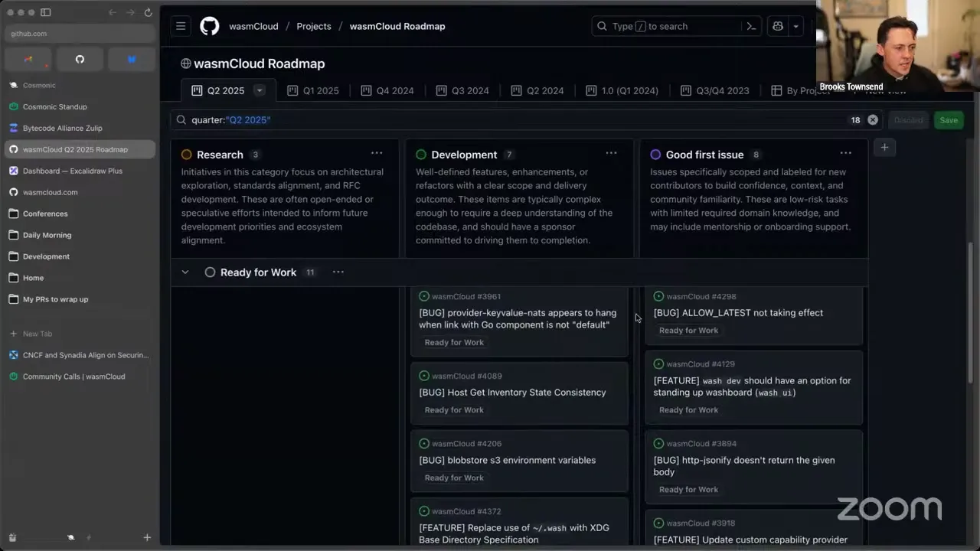This screenshot has width=980, height=551.
Task: Switch to the Q3/Q4 2023 view tab
Action: [x=715, y=90]
